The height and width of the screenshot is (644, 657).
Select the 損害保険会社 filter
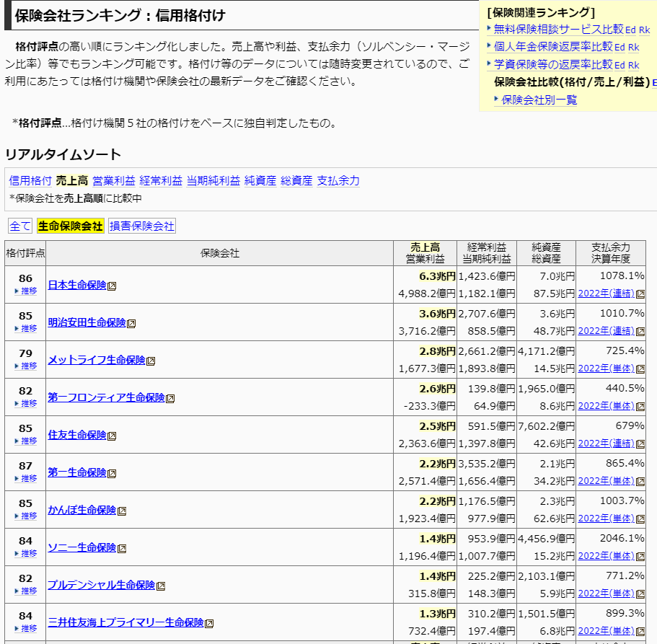point(141,226)
